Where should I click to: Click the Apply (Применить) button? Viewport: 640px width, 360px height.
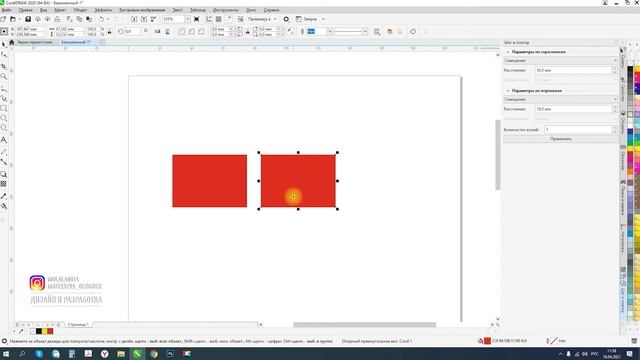pyautogui.click(x=561, y=139)
